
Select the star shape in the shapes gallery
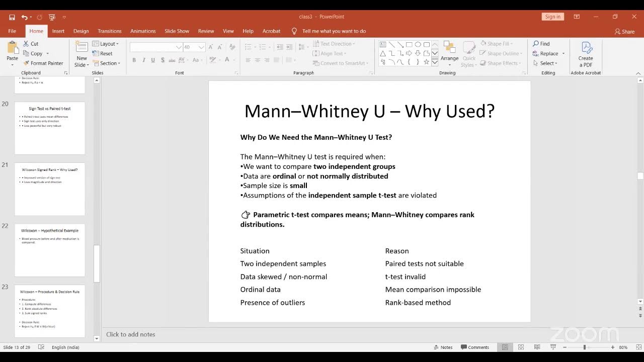point(426,62)
